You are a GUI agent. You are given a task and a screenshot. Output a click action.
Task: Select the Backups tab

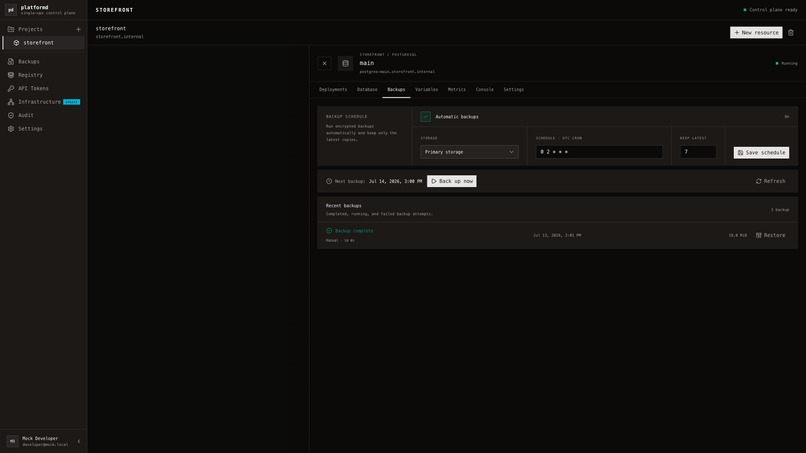pos(396,89)
